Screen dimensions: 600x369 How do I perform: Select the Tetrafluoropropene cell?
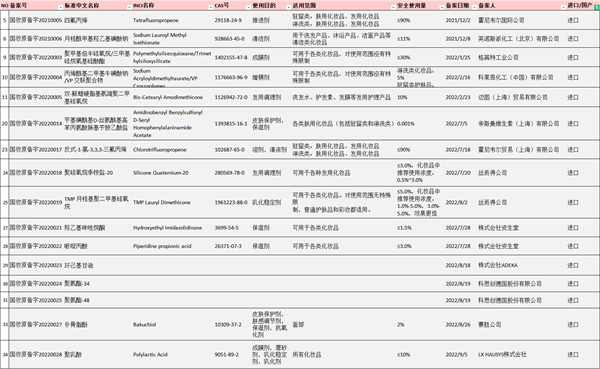coord(172,20)
